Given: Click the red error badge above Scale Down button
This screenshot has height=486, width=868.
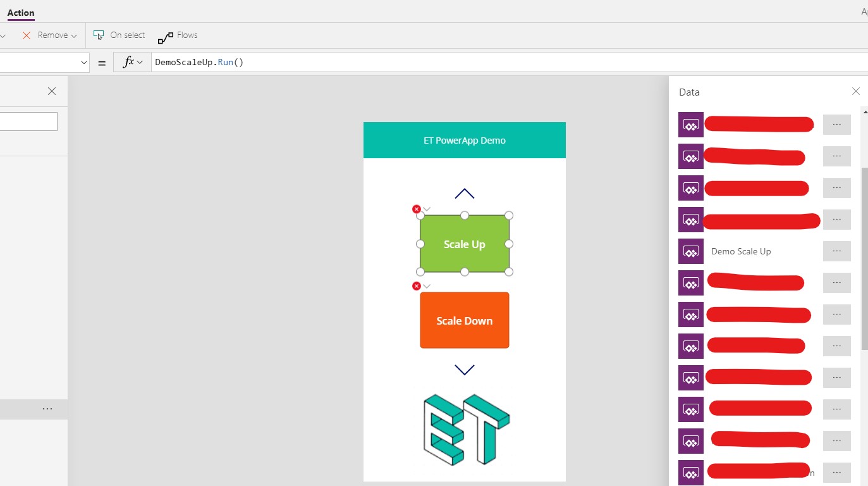Looking at the screenshot, I should point(417,285).
